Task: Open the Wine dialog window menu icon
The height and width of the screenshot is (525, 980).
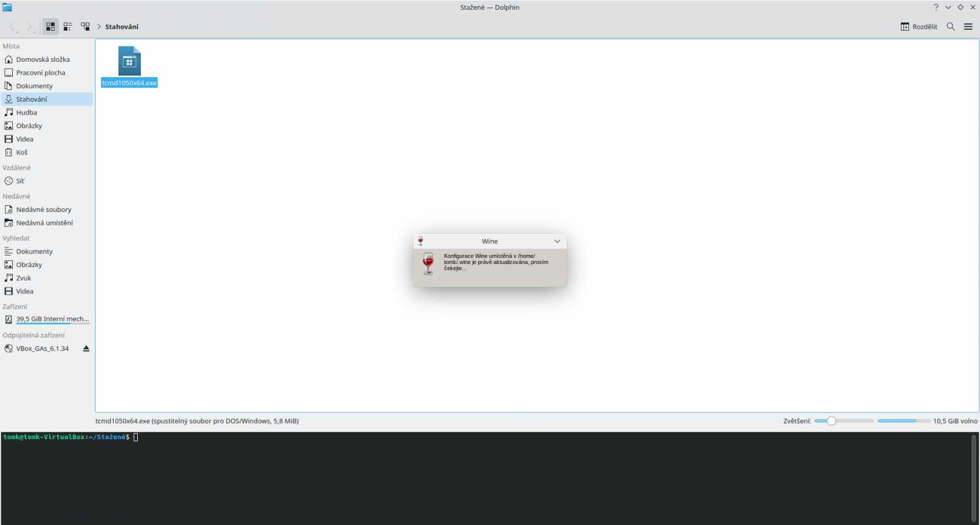Action: click(x=420, y=241)
